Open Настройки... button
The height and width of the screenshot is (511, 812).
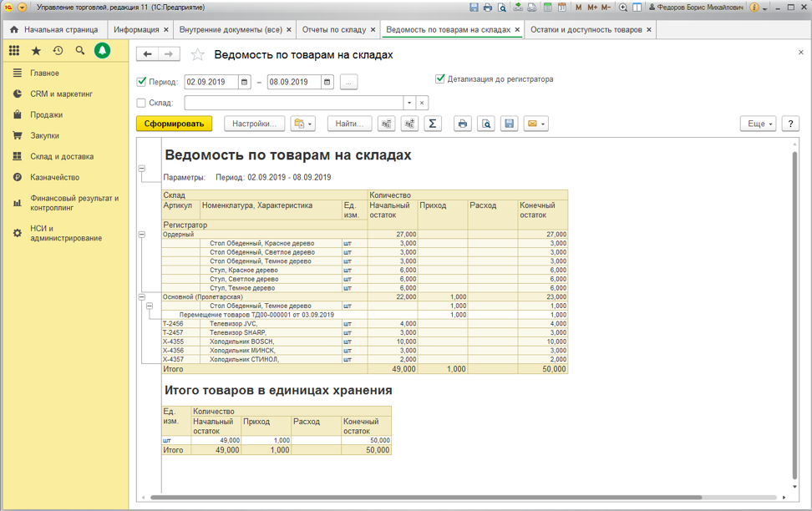(254, 124)
